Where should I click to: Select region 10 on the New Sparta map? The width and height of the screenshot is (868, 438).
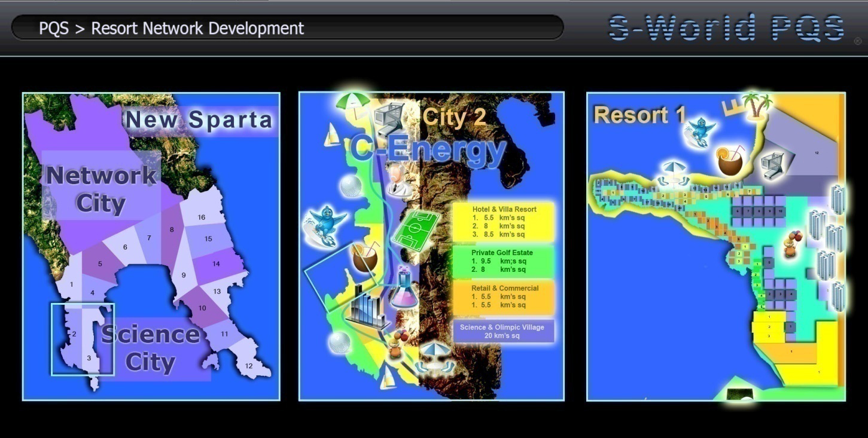click(x=202, y=308)
